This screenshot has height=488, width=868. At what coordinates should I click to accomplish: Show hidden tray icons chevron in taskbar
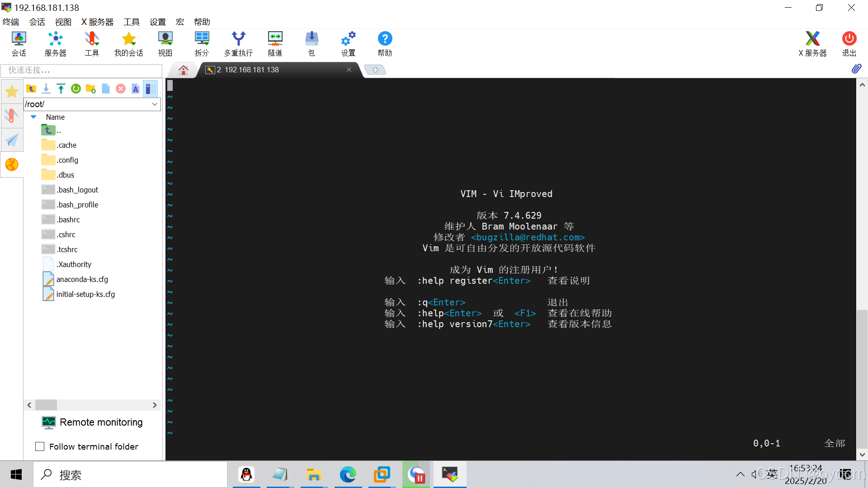pyautogui.click(x=740, y=474)
